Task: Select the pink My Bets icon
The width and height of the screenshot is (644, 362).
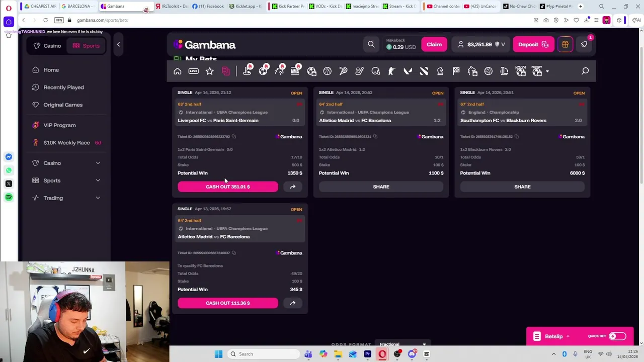Action: [226, 71]
